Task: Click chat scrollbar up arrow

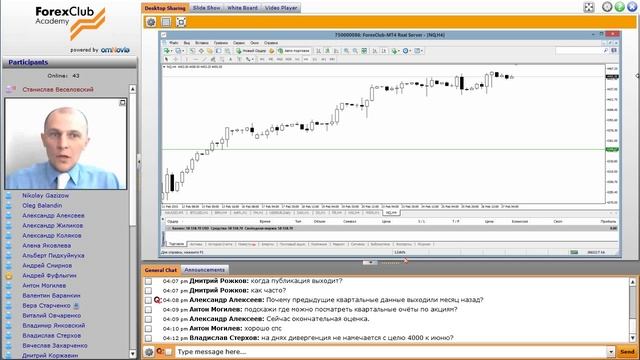Action: [x=632, y=282]
